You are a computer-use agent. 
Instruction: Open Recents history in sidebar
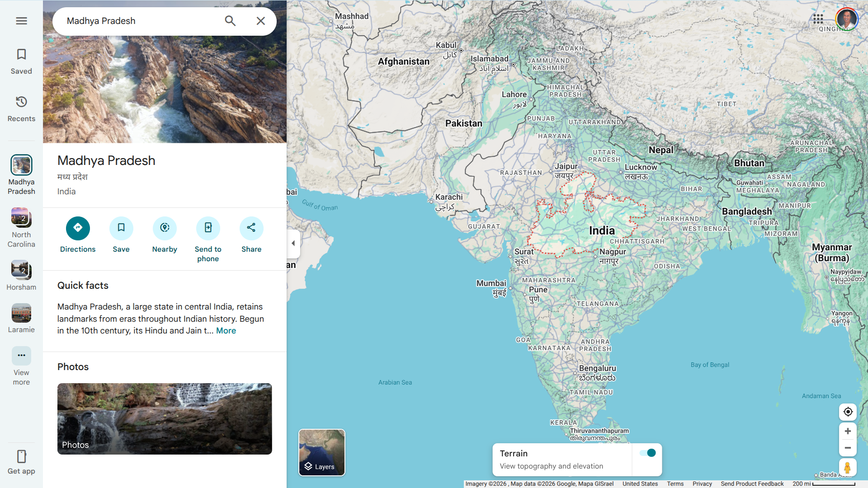click(21, 108)
